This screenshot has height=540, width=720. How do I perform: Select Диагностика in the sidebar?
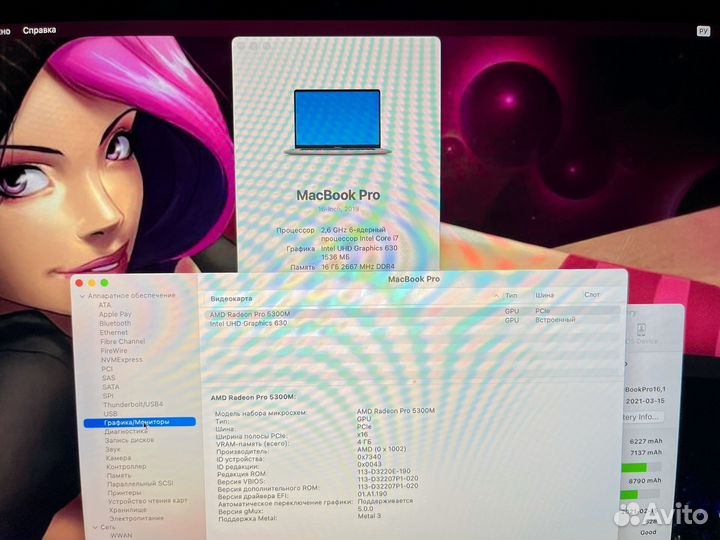(126, 431)
